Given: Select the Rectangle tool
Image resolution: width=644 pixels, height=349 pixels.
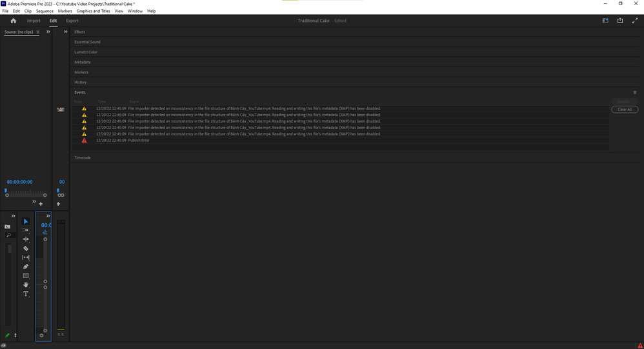Looking at the screenshot, I should [x=26, y=275].
